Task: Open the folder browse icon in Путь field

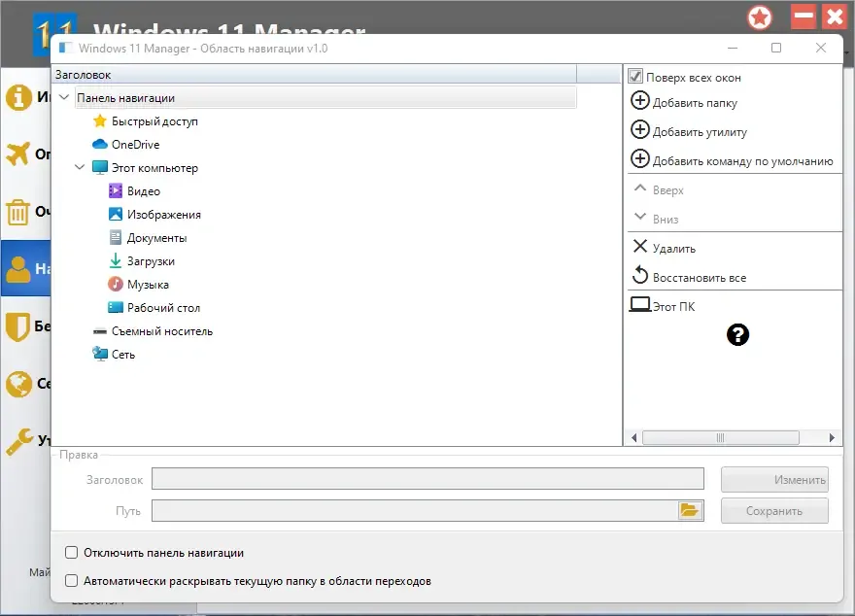Action: click(x=690, y=510)
